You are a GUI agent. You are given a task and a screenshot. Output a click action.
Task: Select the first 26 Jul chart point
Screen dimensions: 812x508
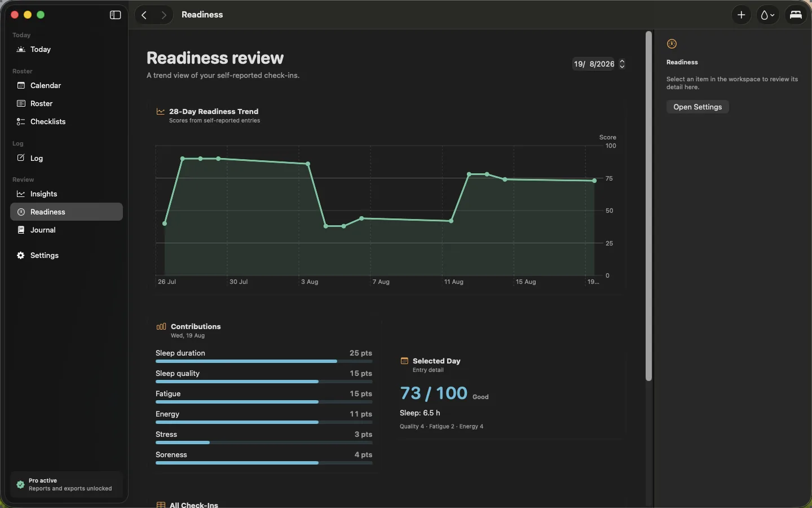(165, 224)
